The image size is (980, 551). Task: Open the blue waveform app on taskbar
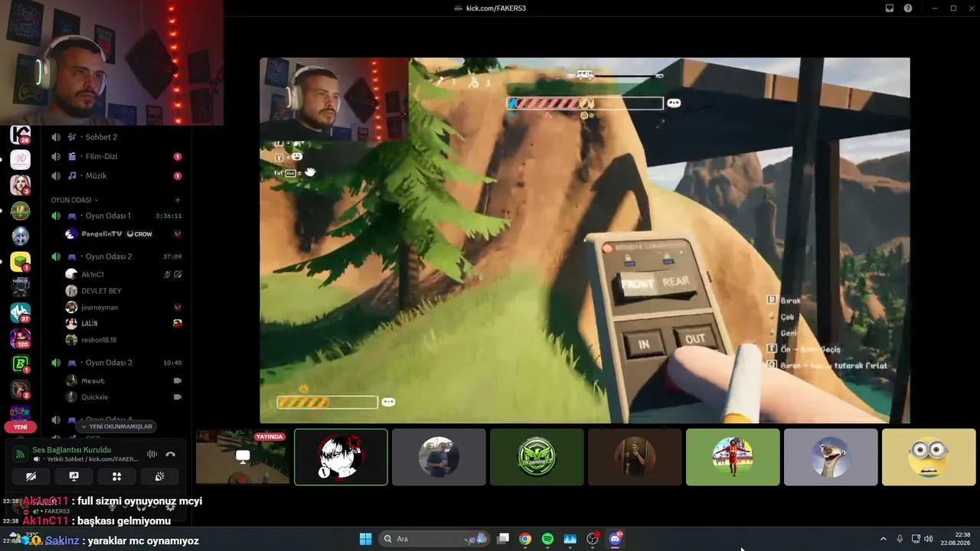click(x=570, y=539)
